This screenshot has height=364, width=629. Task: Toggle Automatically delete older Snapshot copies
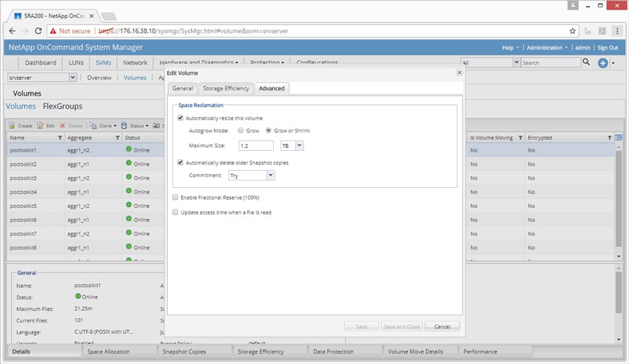181,162
